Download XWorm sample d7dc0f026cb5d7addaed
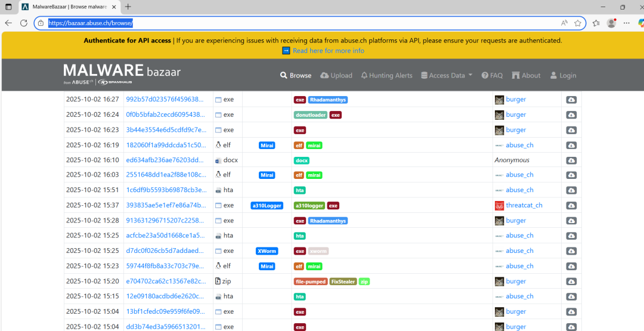The height and width of the screenshot is (331, 644). pyautogui.click(x=571, y=251)
